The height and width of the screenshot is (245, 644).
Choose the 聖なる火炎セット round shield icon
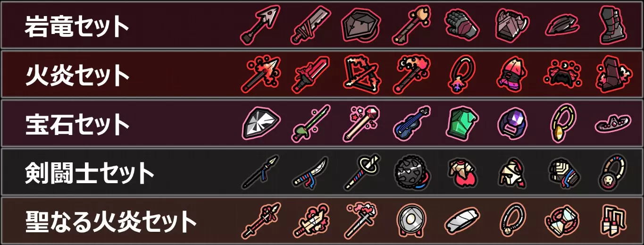[x=412, y=221]
